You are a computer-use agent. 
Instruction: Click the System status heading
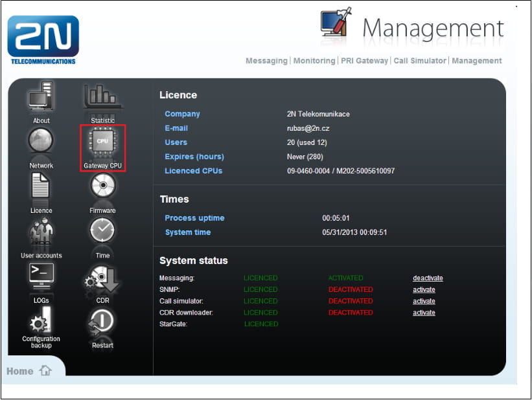[x=193, y=261]
